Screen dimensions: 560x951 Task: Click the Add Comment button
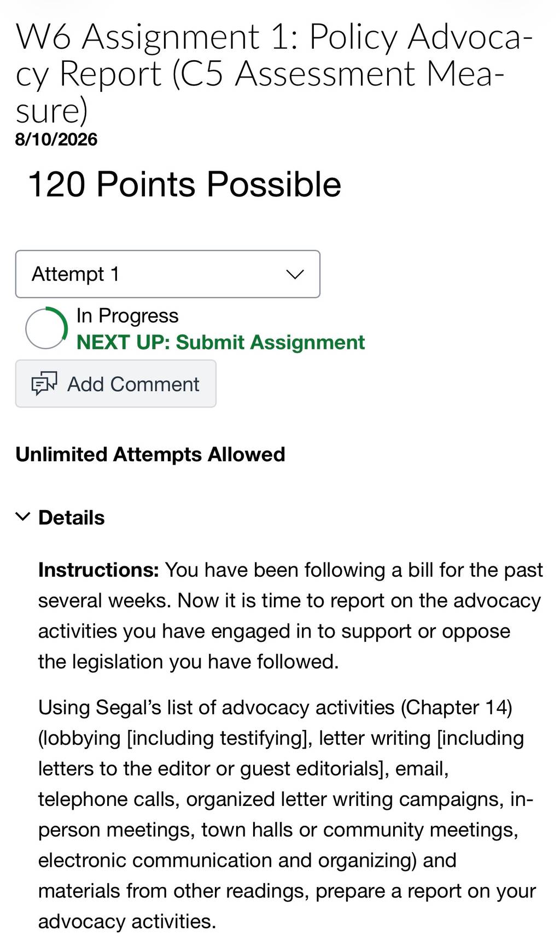(x=116, y=384)
